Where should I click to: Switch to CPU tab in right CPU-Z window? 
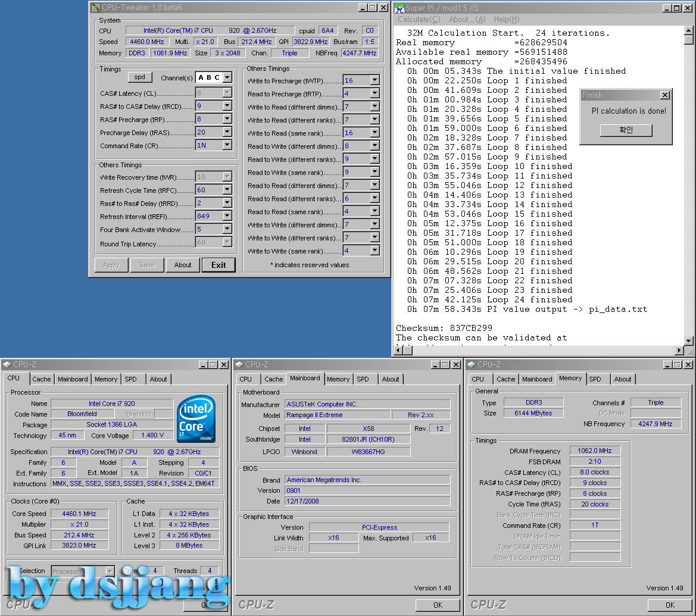pos(477,379)
